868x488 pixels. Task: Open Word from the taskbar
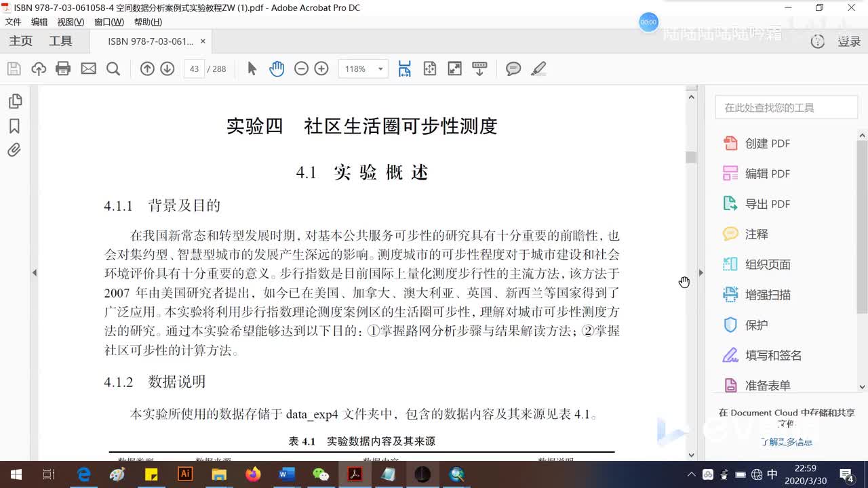pyautogui.click(x=287, y=474)
